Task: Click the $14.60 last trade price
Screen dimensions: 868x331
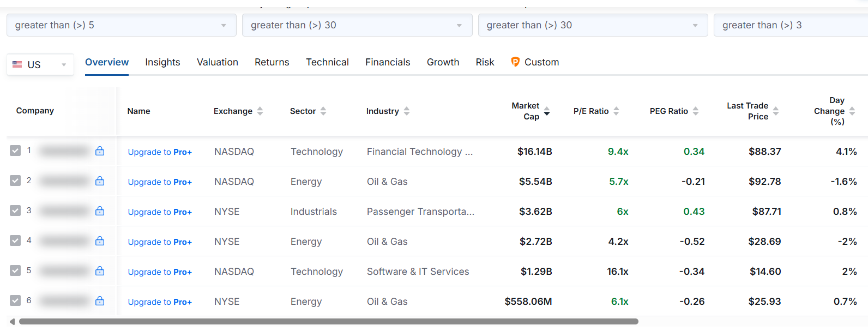Action: pyautogui.click(x=765, y=272)
